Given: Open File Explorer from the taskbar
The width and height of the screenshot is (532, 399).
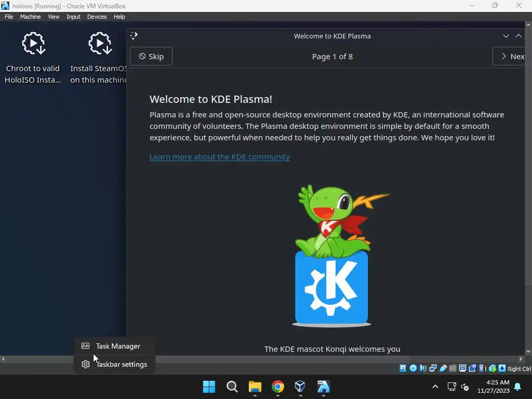Looking at the screenshot, I should click(255, 387).
